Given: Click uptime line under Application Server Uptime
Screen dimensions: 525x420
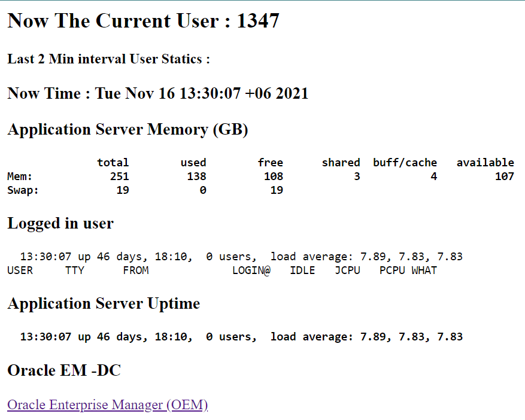Looking at the screenshot, I should [x=241, y=337].
